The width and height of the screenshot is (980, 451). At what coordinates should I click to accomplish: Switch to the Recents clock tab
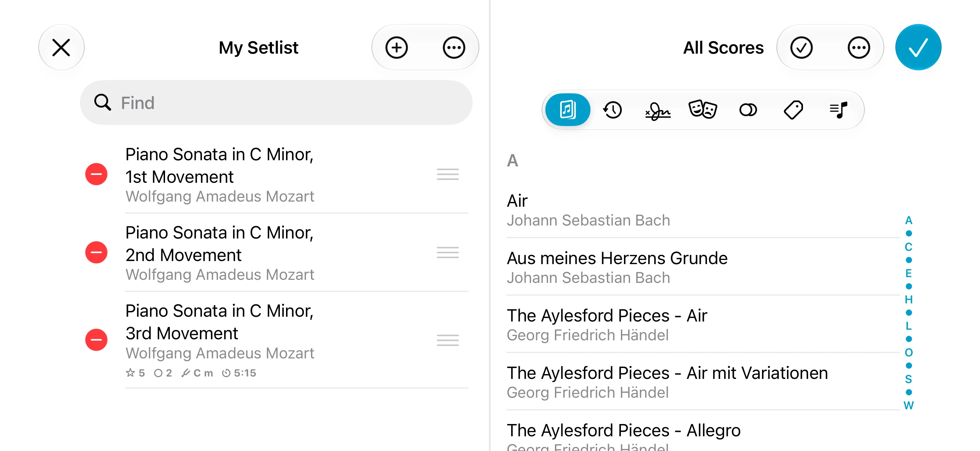pos(612,110)
